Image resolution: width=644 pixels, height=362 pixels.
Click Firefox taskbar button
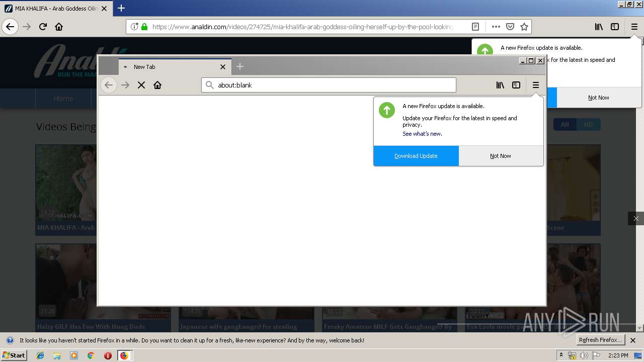pos(124,355)
